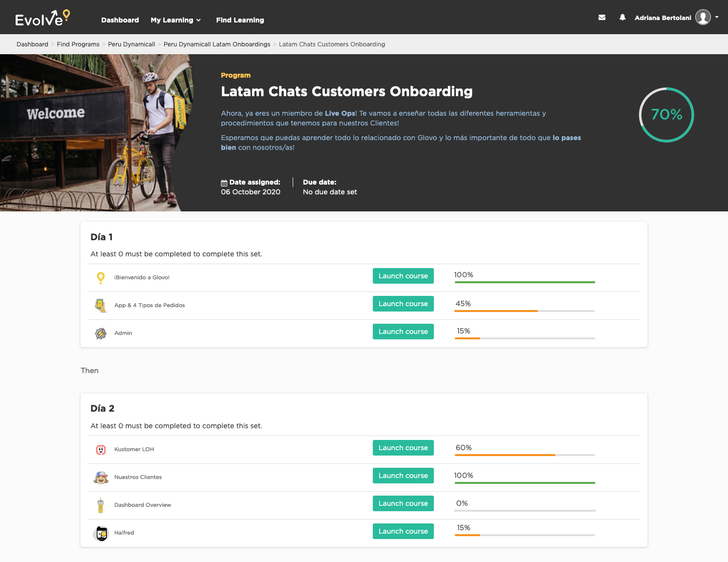Screen dimensions: 728x562
Task: Click the Nuestros Clientes course icon
Action: (101, 478)
